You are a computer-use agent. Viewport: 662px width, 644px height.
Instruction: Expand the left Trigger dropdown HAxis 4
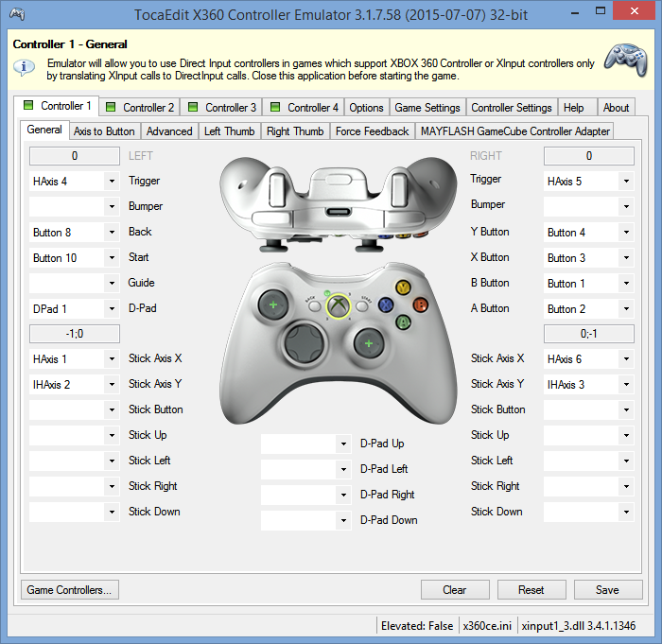tap(112, 182)
